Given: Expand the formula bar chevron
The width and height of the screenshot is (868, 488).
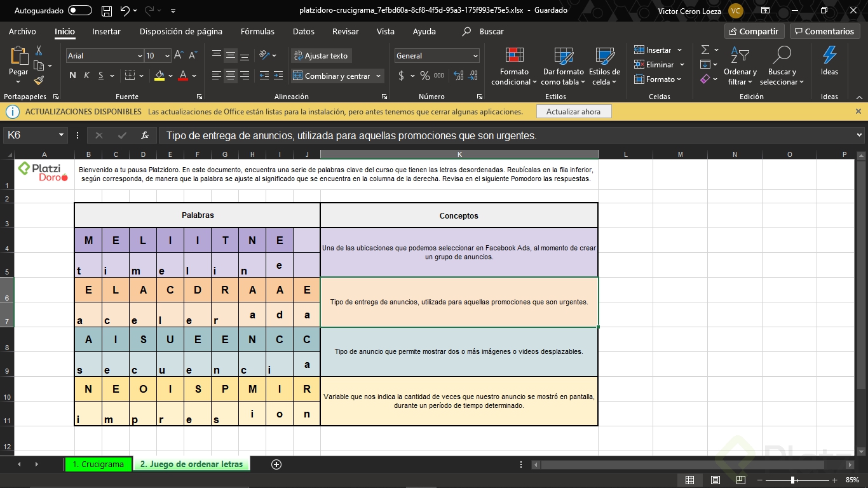Looking at the screenshot, I should point(860,135).
